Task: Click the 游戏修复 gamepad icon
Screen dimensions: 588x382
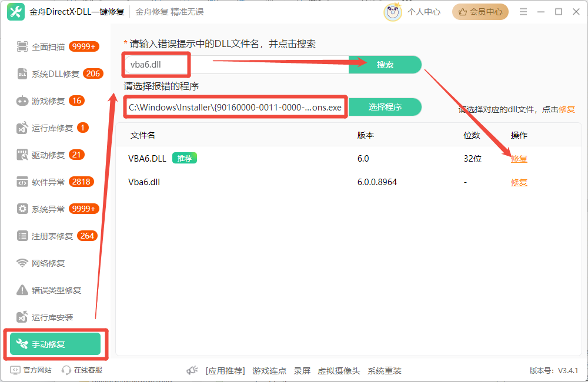Action: point(22,101)
